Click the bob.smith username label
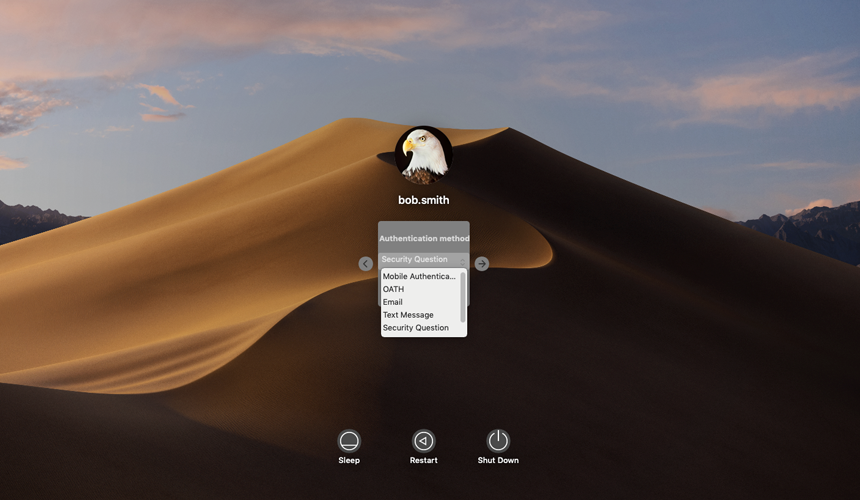The height and width of the screenshot is (500, 860). (423, 200)
